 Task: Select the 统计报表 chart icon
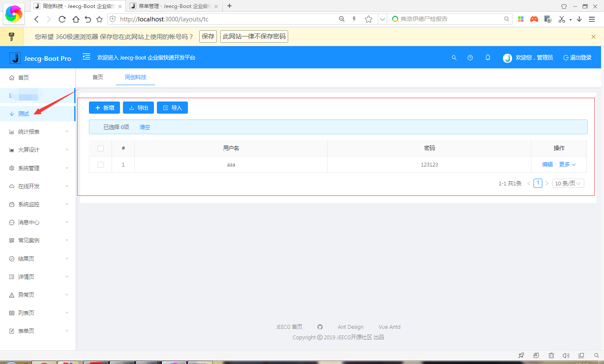point(12,131)
